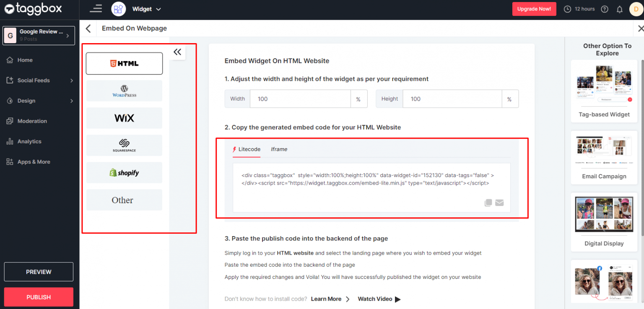The height and width of the screenshot is (309, 644).
Task: Choose the Wix embed option
Action: (x=124, y=118)
